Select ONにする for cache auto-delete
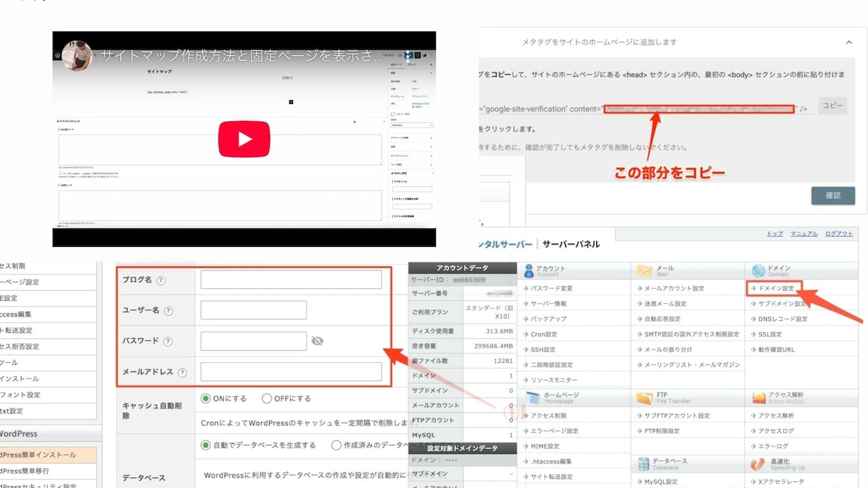This screenshot has width=868, height=488. 206,398
